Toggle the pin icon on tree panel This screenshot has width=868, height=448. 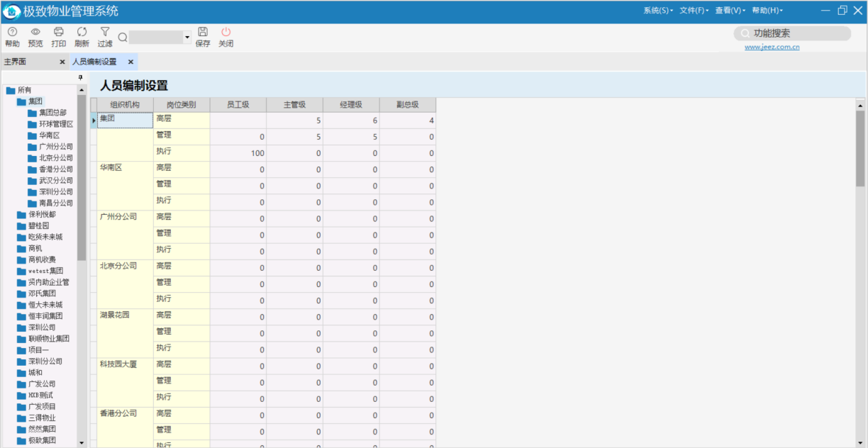[x=81, y=77]
